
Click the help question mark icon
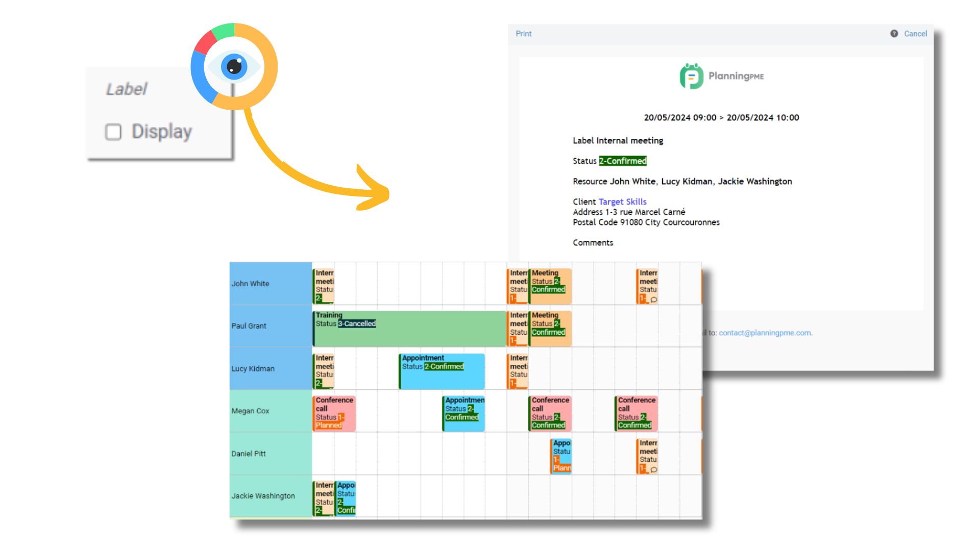pos(894,34)
